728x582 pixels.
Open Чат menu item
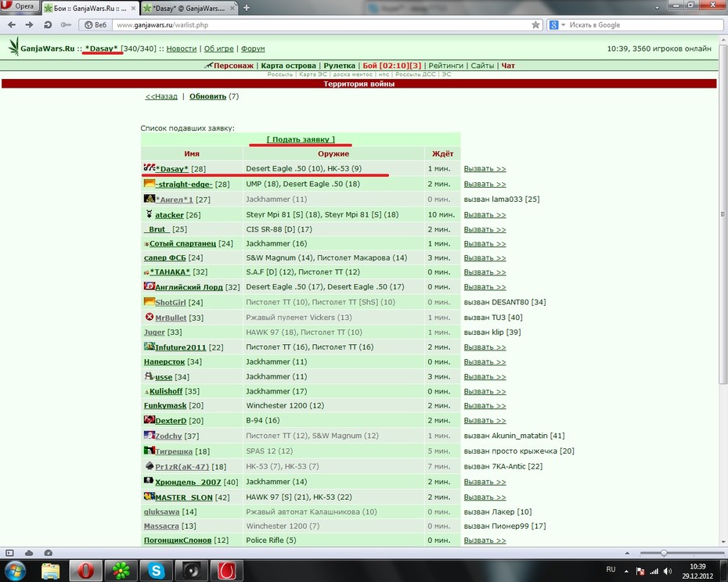pos(508,66)
